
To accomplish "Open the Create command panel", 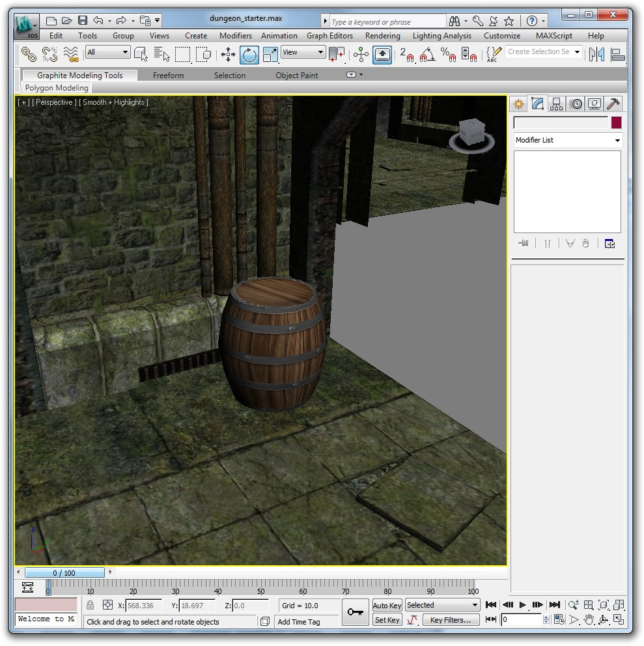I will click(518, 104).
